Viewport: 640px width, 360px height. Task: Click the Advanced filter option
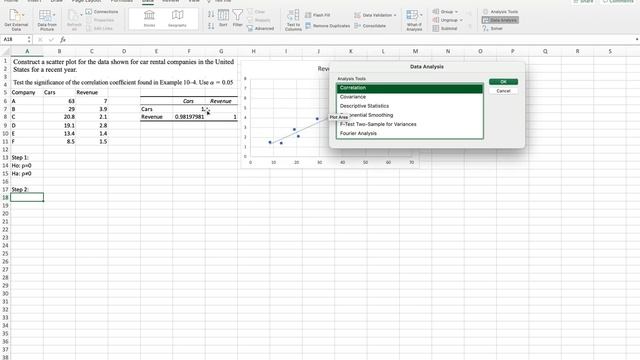tap(261, 28)
